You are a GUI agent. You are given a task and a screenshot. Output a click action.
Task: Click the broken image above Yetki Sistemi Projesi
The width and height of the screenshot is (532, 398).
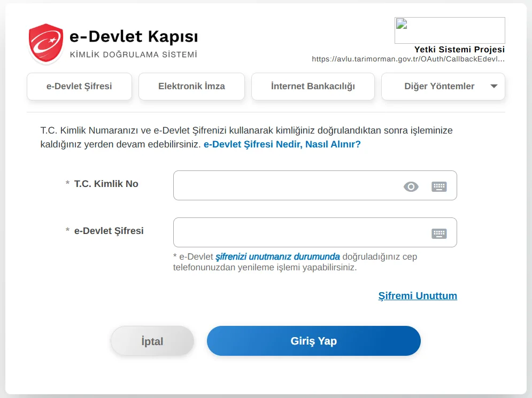coord(450,30)
